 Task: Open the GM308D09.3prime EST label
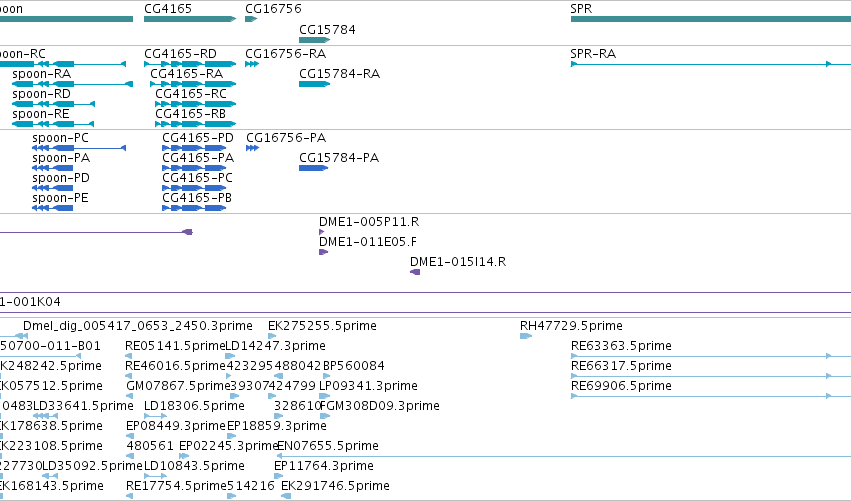381,406
